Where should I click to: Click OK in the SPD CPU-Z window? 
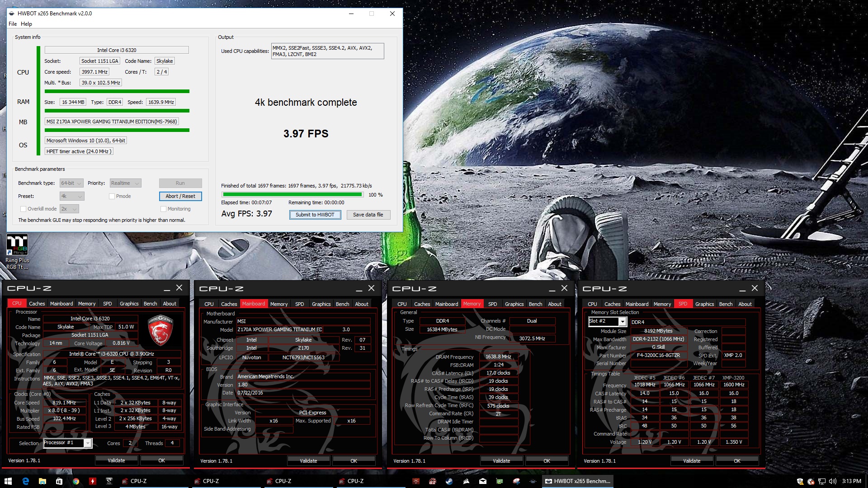737,461
